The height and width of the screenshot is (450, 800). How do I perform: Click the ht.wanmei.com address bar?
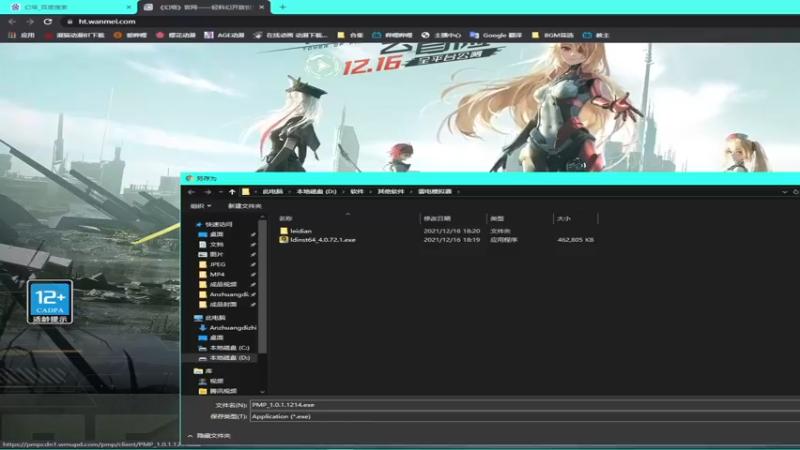[x=107, y=21]
